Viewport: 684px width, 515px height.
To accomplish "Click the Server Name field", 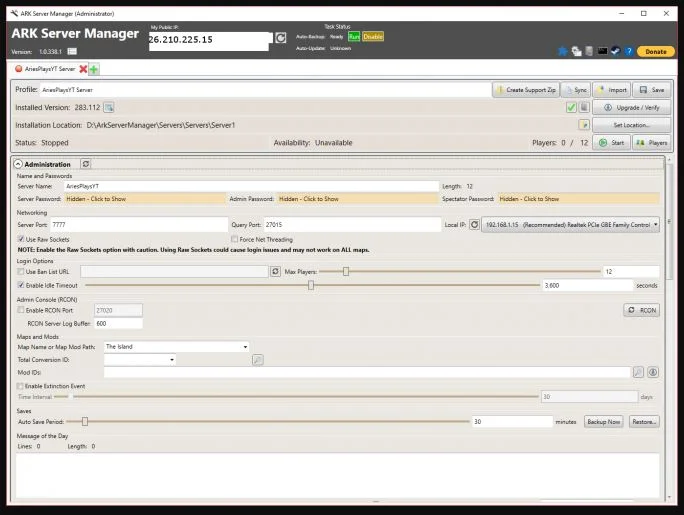I will (251, 186).
